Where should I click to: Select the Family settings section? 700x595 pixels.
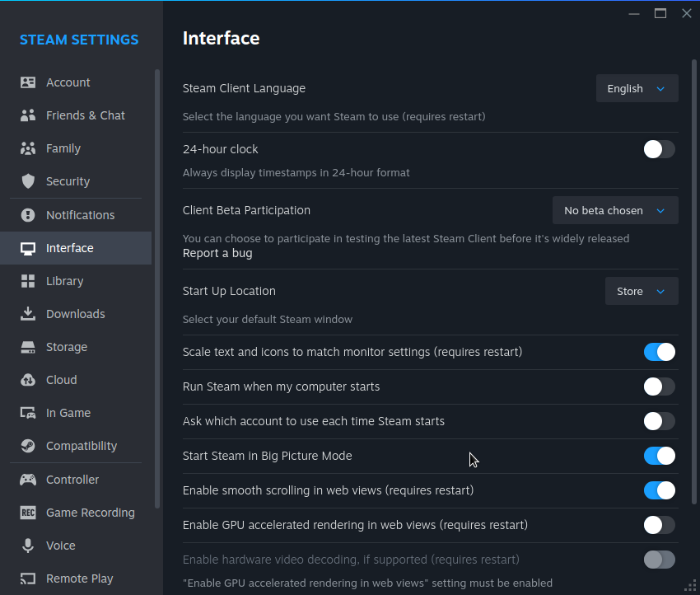(x=76, y=148)
